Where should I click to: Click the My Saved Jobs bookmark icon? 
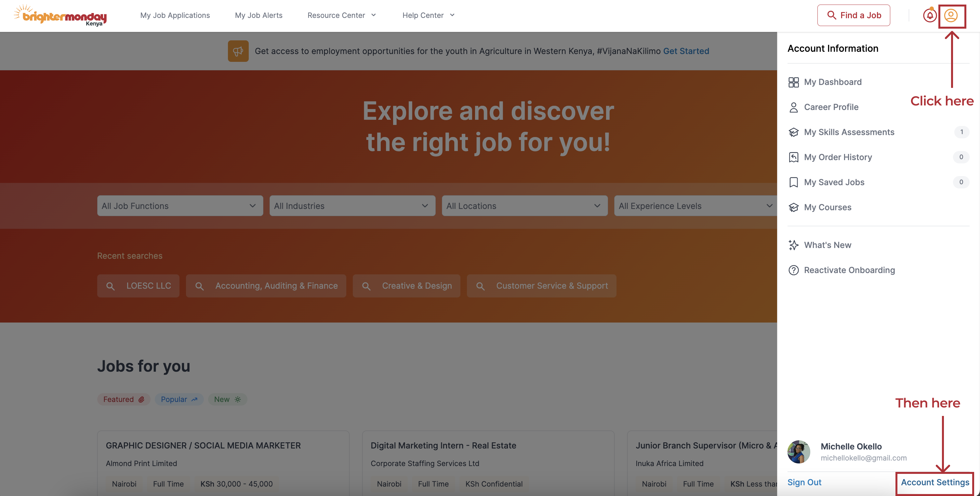click(x=793, y=182)
